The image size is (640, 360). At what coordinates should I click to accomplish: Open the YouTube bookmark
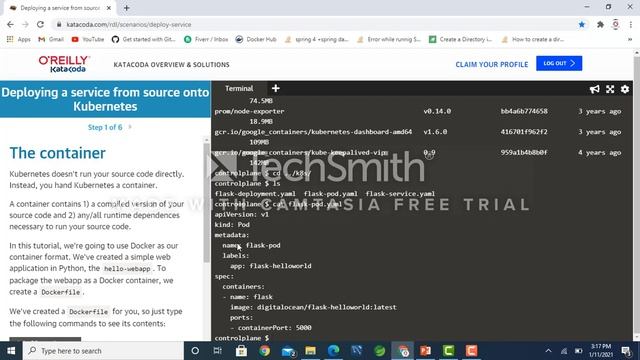click(88, 39)
